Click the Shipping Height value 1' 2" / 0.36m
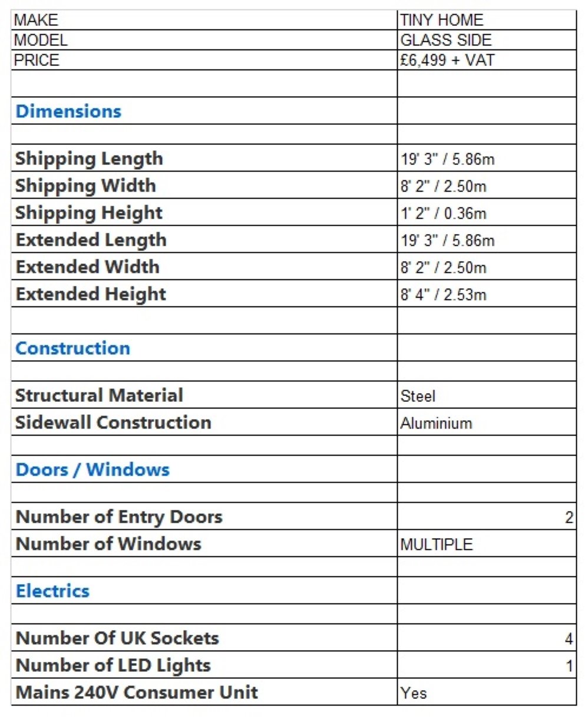Screen dimensions: 588x719 pyautogui.click(x=444, y=213)
